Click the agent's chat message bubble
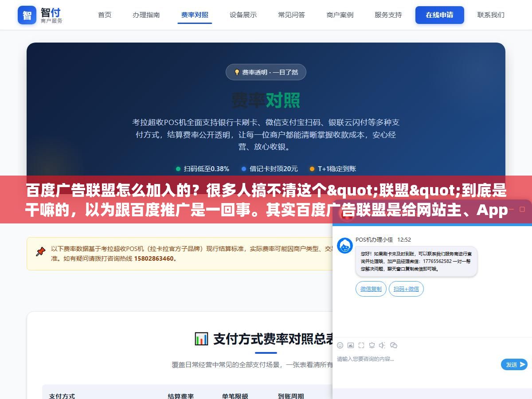Screen dimensions: 532x399 [416, 262]
